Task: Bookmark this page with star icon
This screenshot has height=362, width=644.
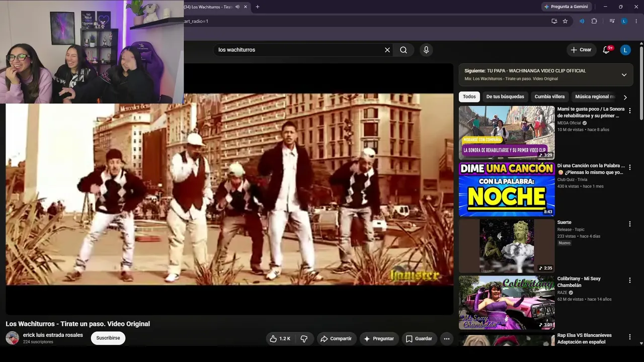Action: coord(565,21)
